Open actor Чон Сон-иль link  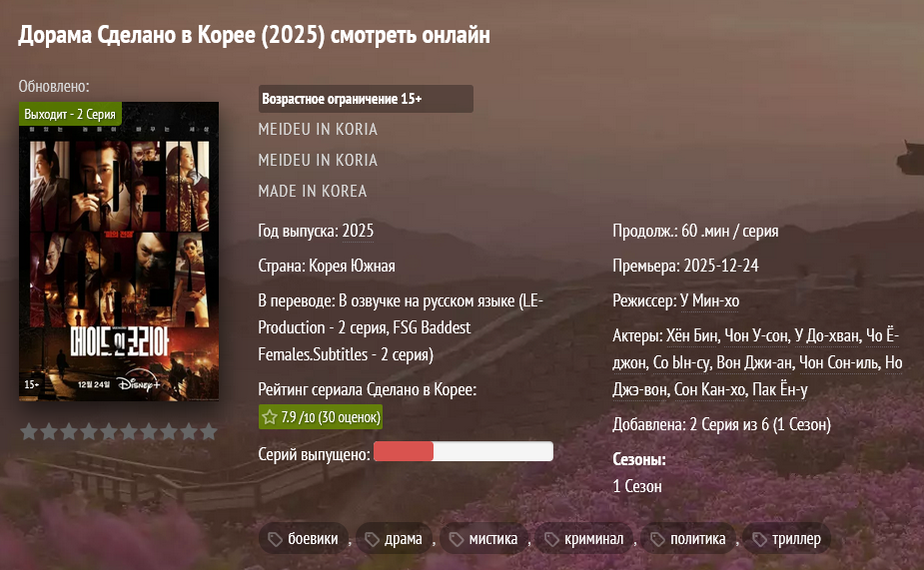(x=838, y=362)
